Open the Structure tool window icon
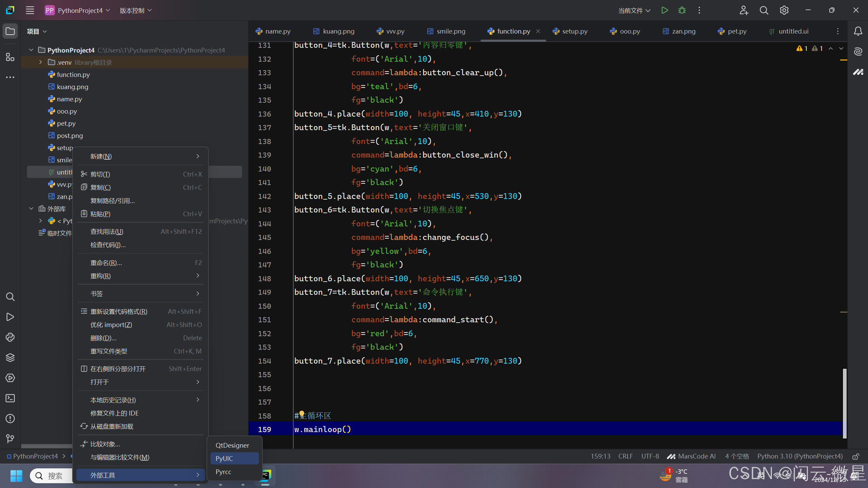The image size is (868, 488). click(x=10, y=57)
